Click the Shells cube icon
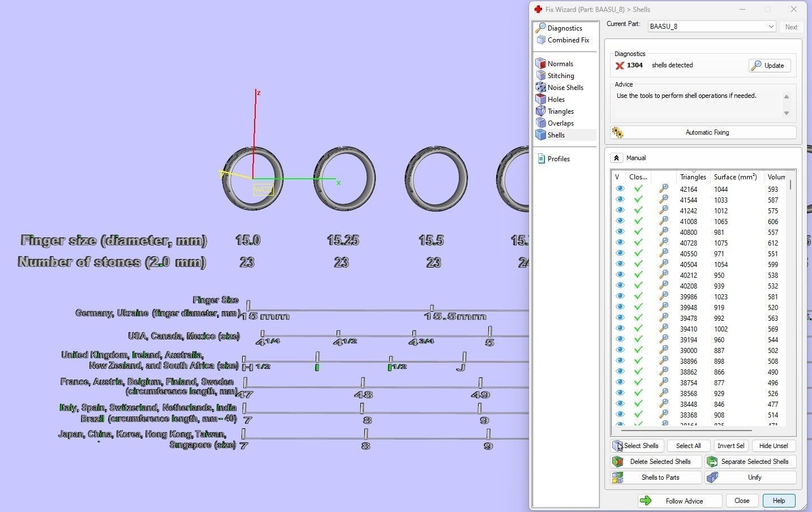 pyautogui.click(x=541, y=135)
